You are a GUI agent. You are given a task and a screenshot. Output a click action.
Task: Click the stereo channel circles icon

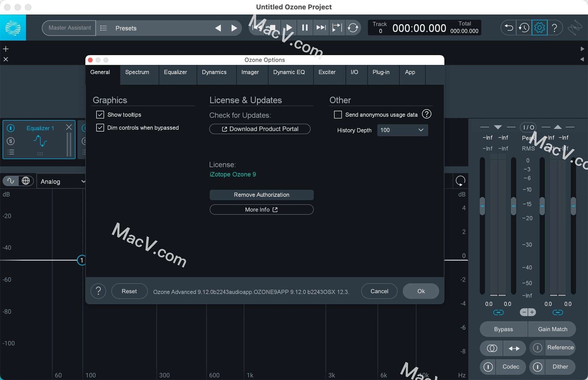pyautogui.click(x=492, y=348)
